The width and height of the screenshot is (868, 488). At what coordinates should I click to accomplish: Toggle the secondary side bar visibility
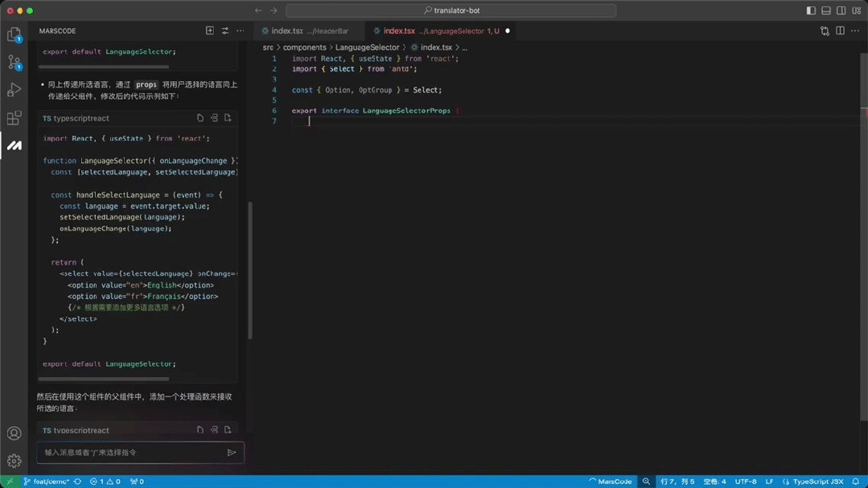[841, 10]
